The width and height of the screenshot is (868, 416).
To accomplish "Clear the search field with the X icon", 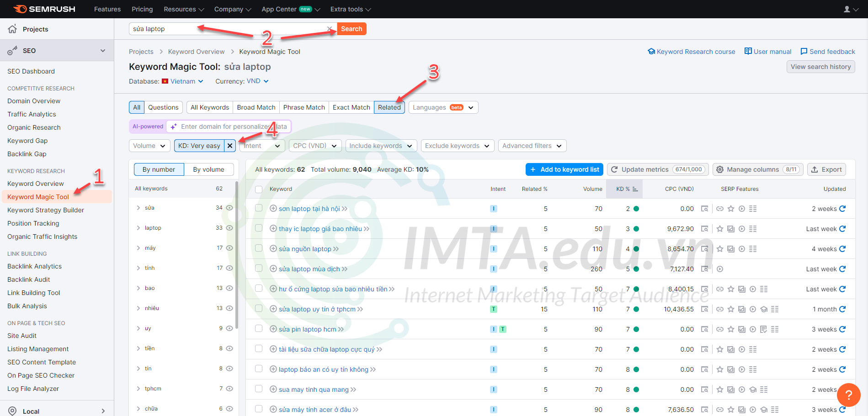I will coord(330,29).
